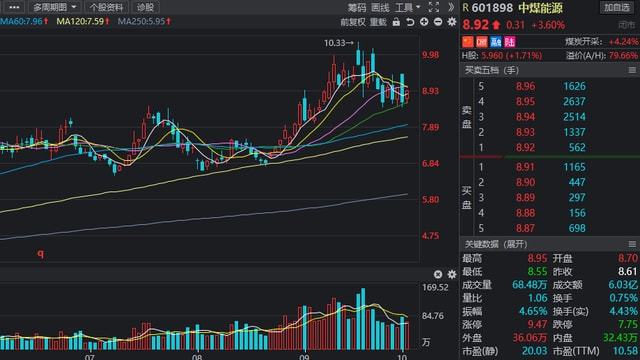Image resolution: width=640 pixels, height=360 pixels.
Task: Open the 买卖五档 panel menu icon
Action: [632, 70]
